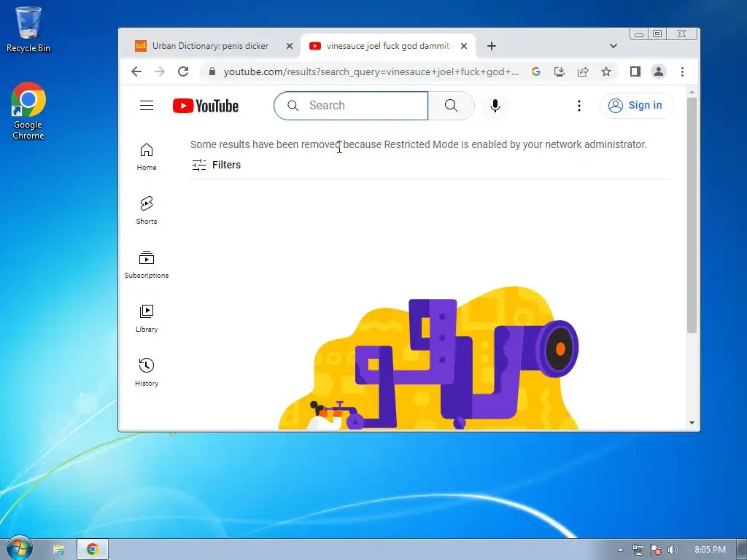This screenshot has height=560, width=747.
Task: Open Windows Start menu orb
Action: (x=19, y=548)
